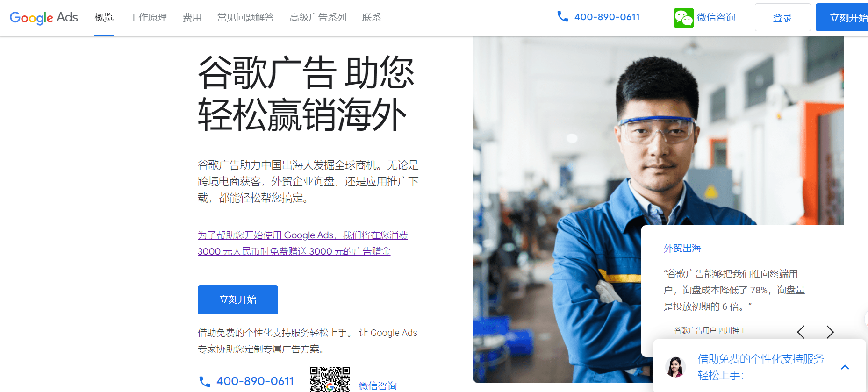Viewport: 868px width, 392px height.
Task: Click the 微信咨询 link in header
Action: (716, 18)
